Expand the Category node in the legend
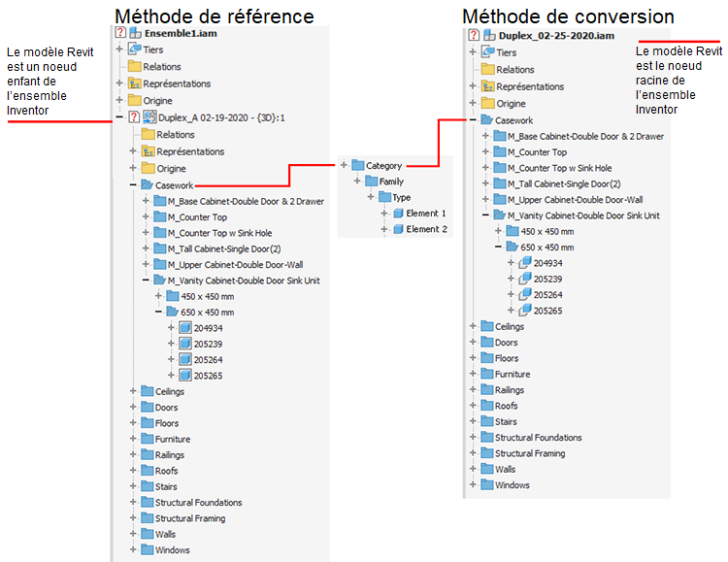 point(344,165)
